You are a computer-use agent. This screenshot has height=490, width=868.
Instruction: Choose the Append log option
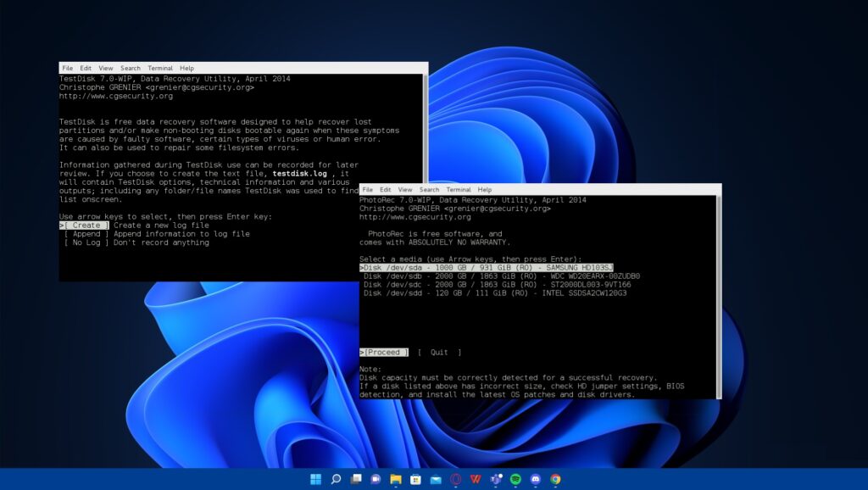click(x=86, y=234)
